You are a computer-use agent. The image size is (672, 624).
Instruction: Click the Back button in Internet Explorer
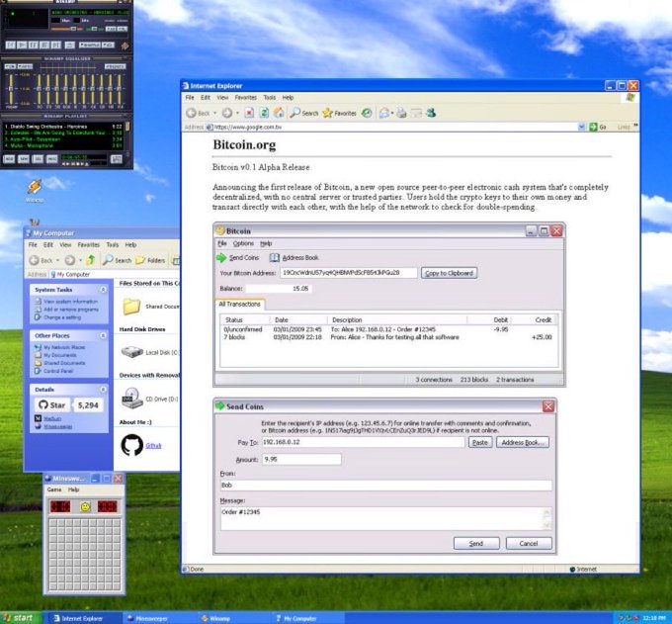click(199, 113)
